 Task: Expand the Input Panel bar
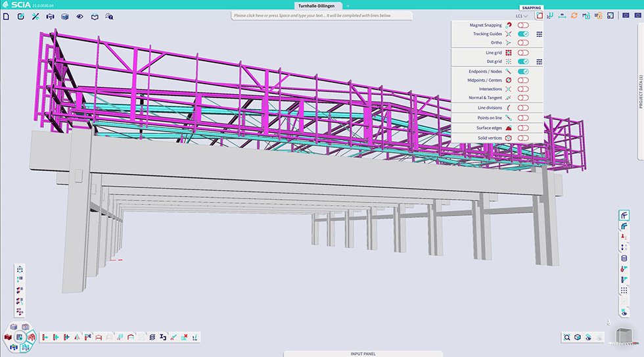click(x=363, y=354)
